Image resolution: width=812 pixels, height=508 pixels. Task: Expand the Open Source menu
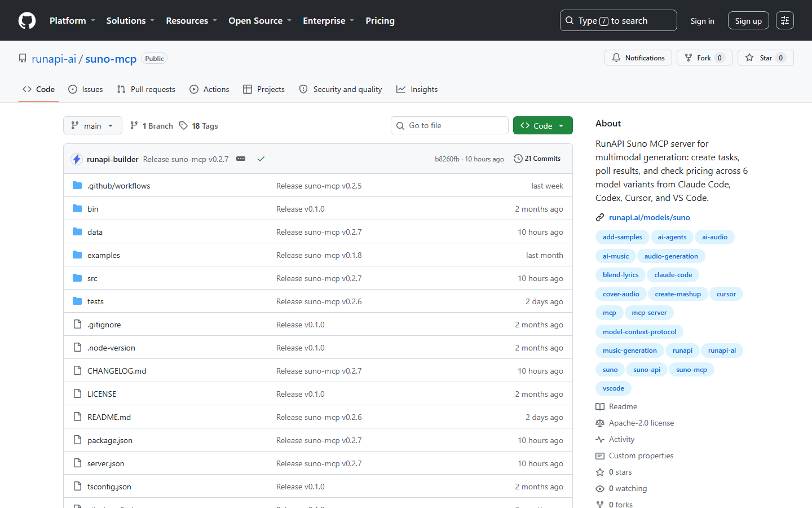[x=260, y=20]
